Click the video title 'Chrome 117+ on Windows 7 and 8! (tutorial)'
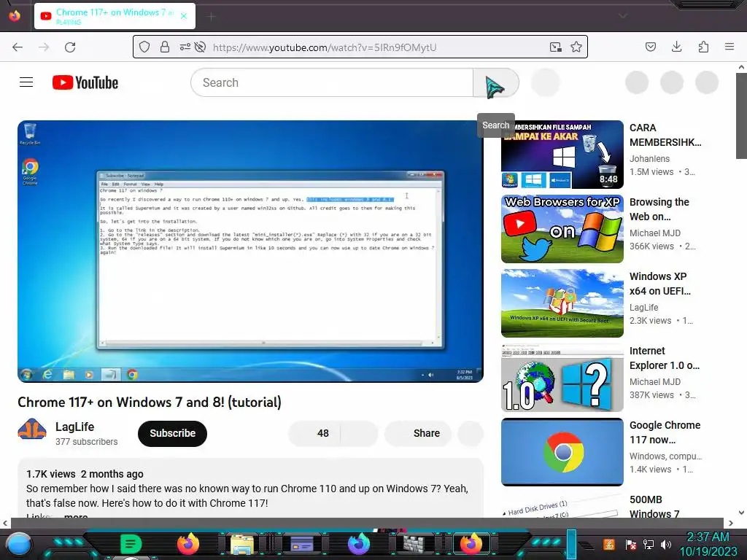This screenshot has height=560, width=747. coord(150,402)
